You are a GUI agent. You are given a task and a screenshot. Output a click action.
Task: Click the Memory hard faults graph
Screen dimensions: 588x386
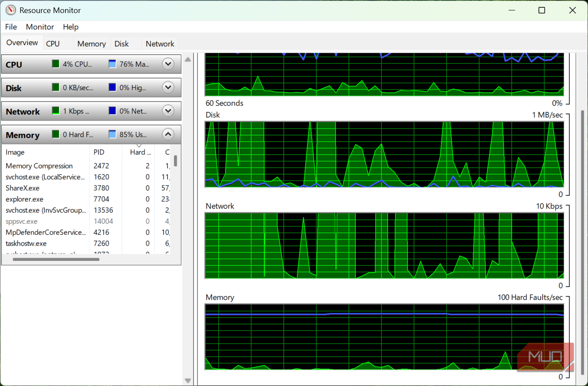384,337
